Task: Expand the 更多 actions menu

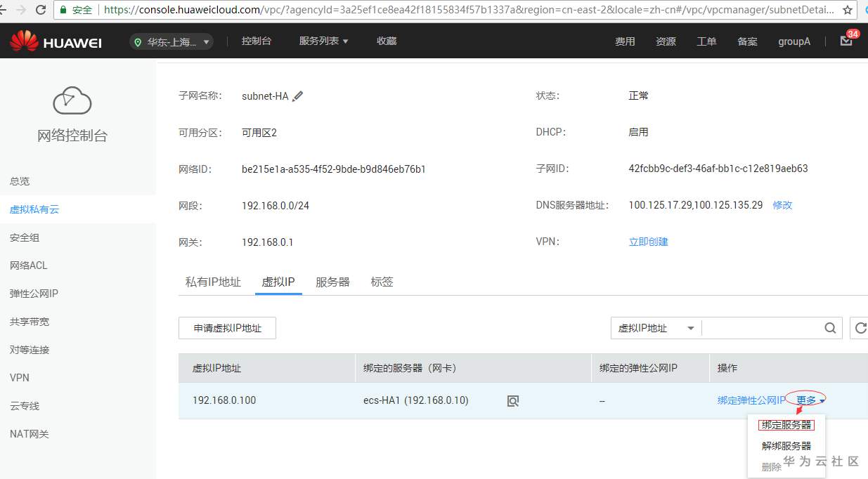Action: tap(810, 400)
